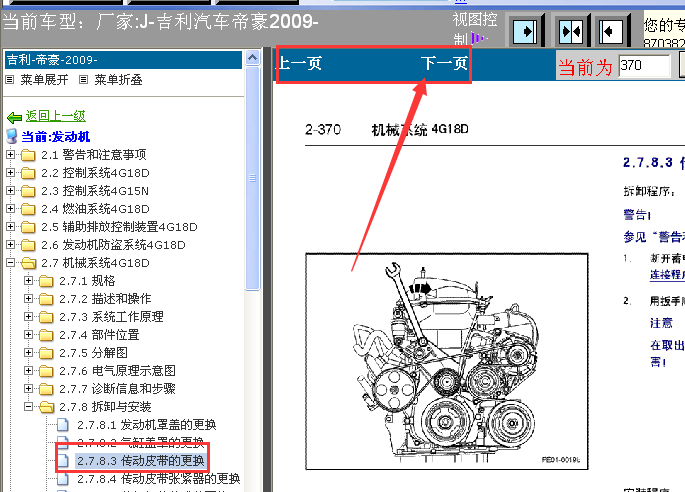The width and height of the screenshot is (685, 492).
Task: Select 2.7.8.4 传动皮带张紧器的更换 tree item
Action: pyautogui.click(x=159, y=479)
